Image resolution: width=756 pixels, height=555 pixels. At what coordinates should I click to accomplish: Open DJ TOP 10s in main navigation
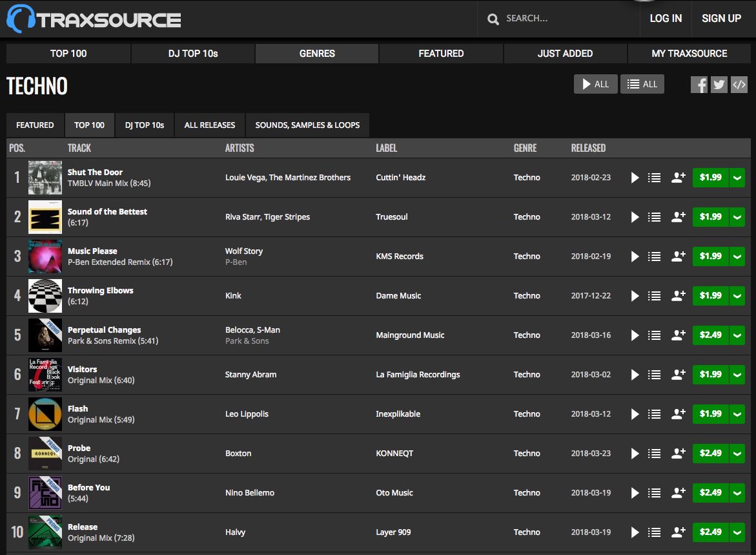pyautogui.click(x=193, y=54)
